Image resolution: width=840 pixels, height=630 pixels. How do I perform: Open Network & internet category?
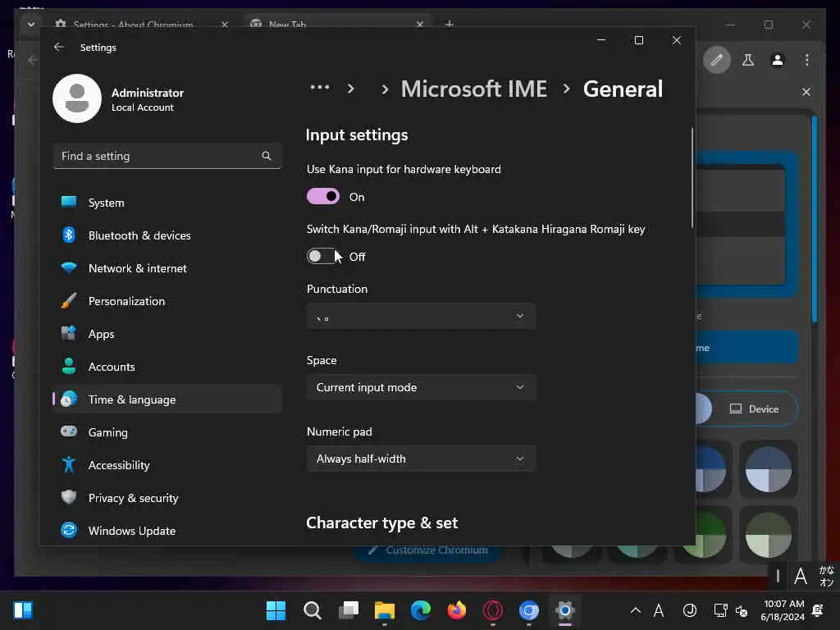pos(167,268)
